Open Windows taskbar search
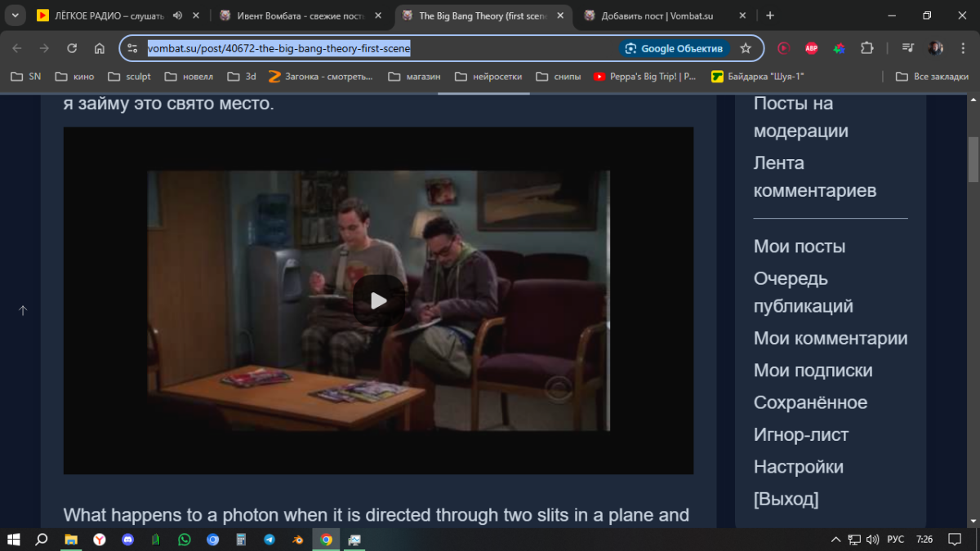 point(42,540)
